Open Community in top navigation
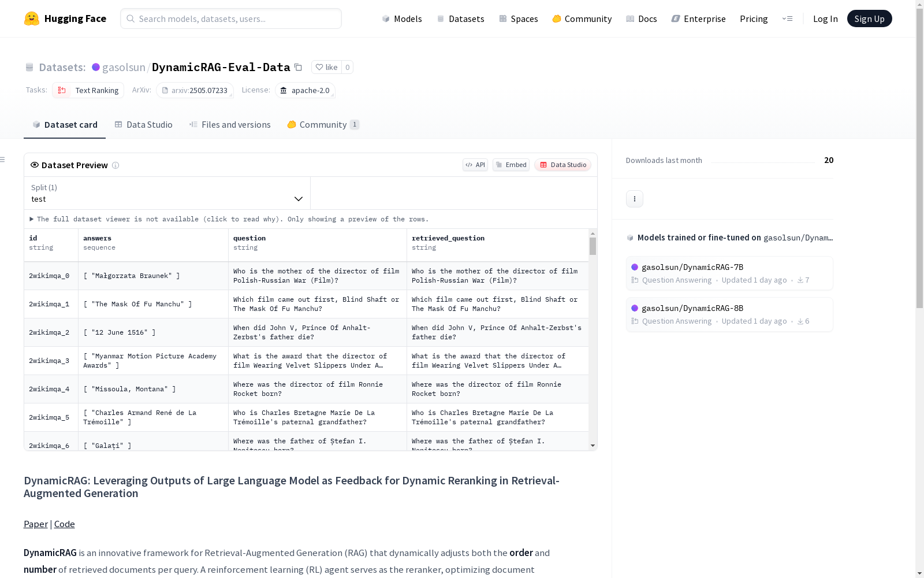 pyautogui.click(x=582, y=18)
